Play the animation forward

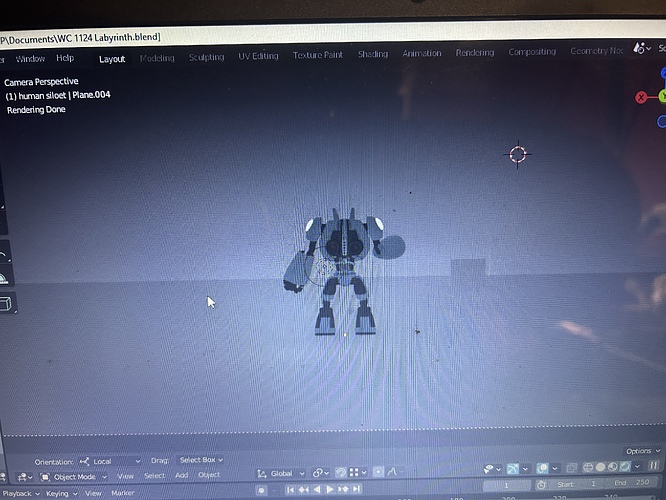[329, 489]
